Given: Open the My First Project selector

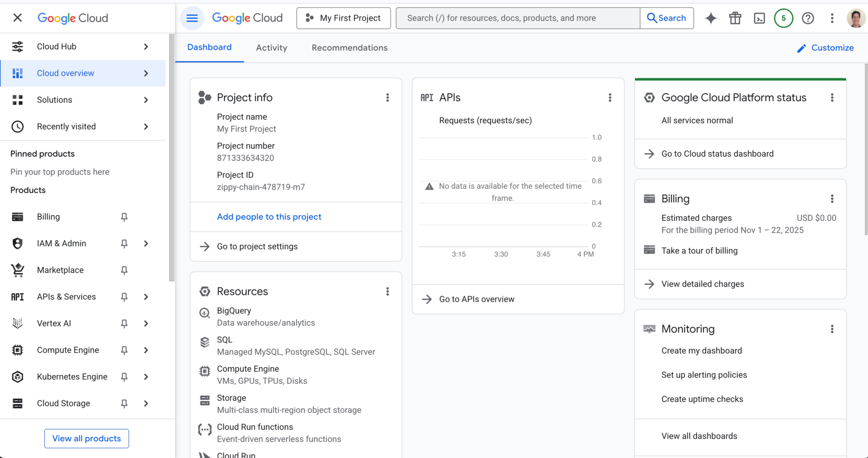Looking at the screenshot, I should [344, 18].
